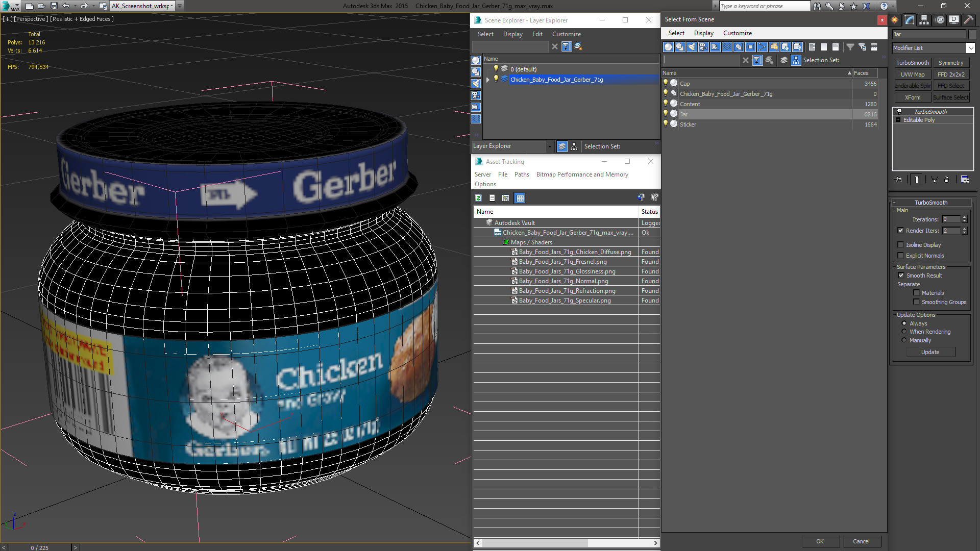
Task: Click Make Unique icon under modifier stack
Action: pyautogui.click(x=934, y=180)
